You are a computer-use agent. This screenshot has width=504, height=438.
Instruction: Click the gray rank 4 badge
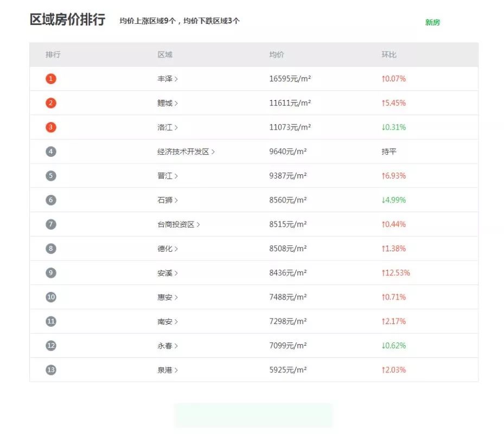[51, 151]
